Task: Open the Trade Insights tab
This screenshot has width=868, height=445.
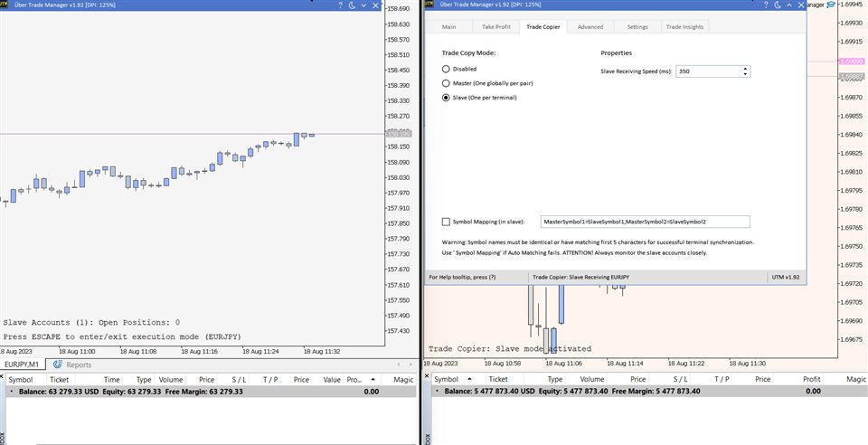Action: tap(684, 27)
